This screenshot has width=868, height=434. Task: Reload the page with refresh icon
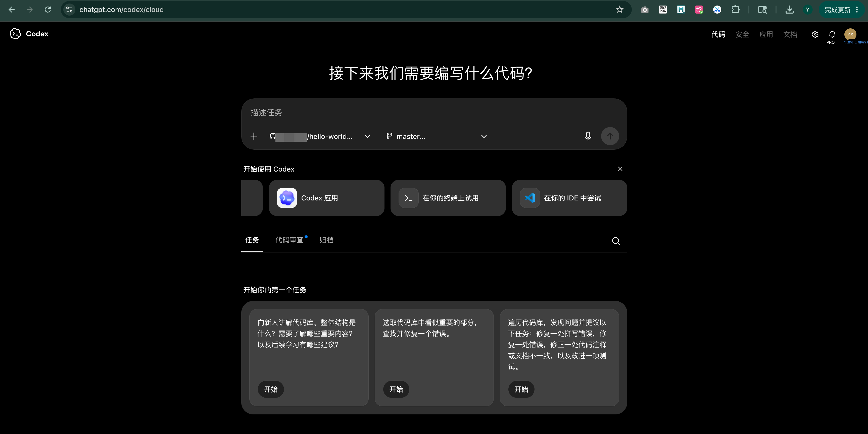click(x=48, y=10)
